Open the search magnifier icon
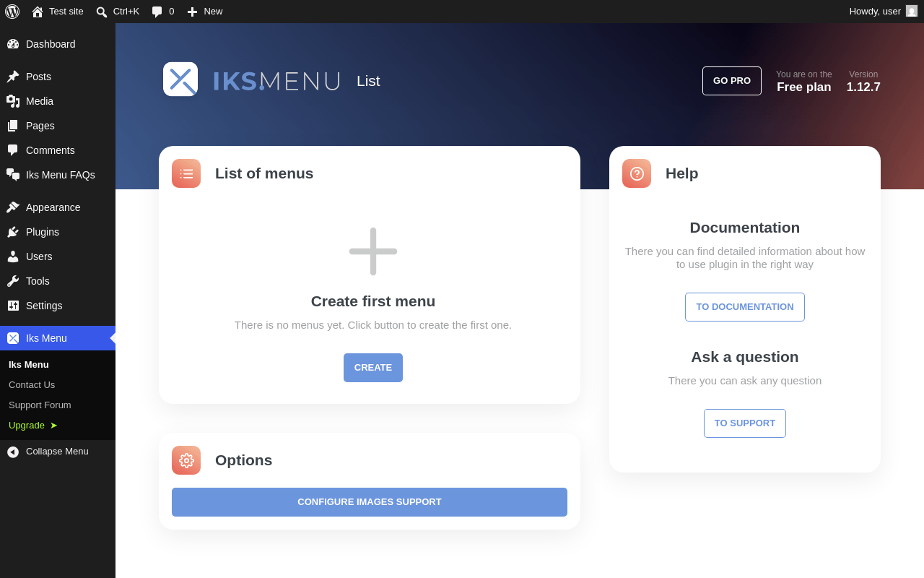Screen dimensions: 924x578 [102, 12]
